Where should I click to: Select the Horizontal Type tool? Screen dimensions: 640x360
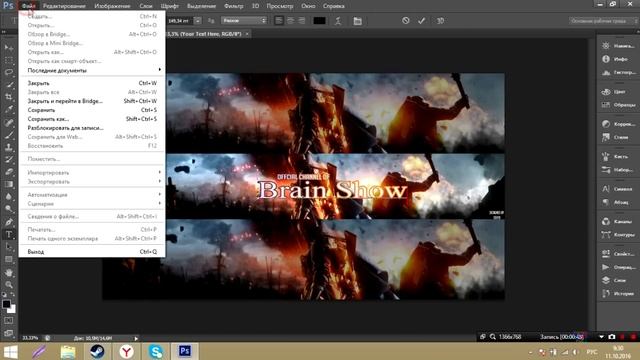[9, 235]
